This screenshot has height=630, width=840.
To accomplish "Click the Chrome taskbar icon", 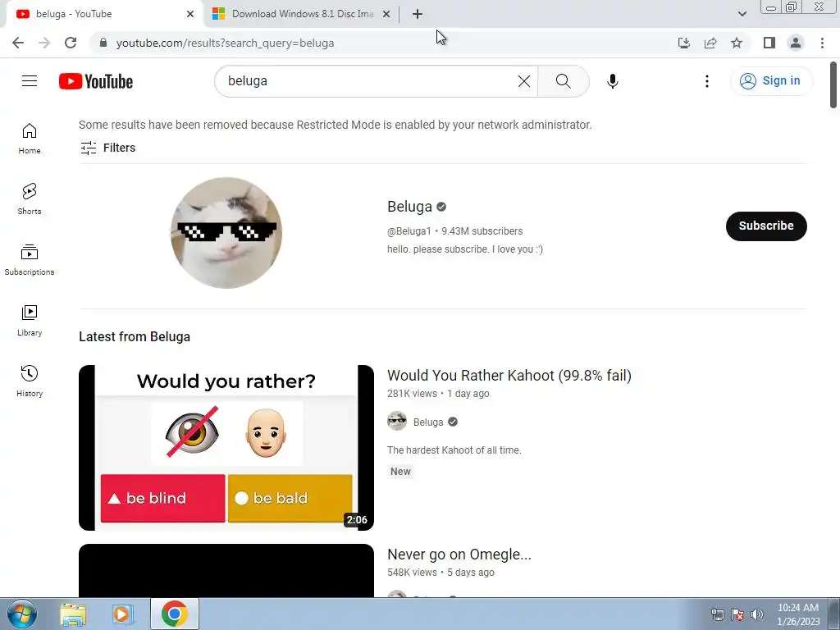I will [x=174, y=614].
